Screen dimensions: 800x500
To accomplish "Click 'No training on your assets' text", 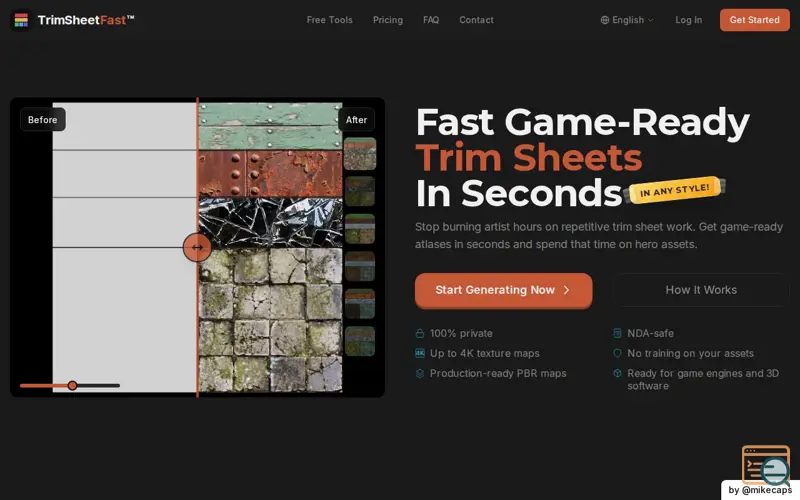I will pyautogui.click(x=690, y=353).
